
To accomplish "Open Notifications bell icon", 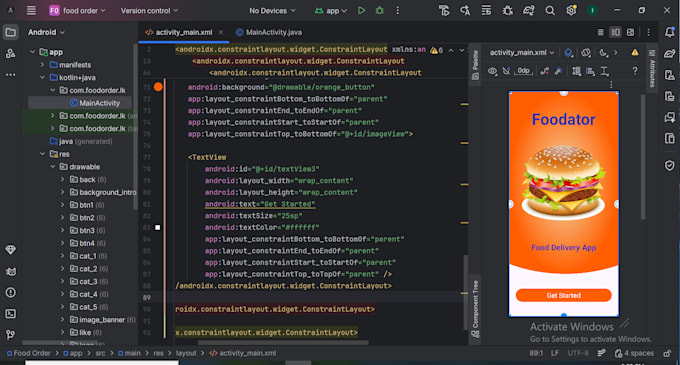I will pyautogui.click(x=670, y=32).
